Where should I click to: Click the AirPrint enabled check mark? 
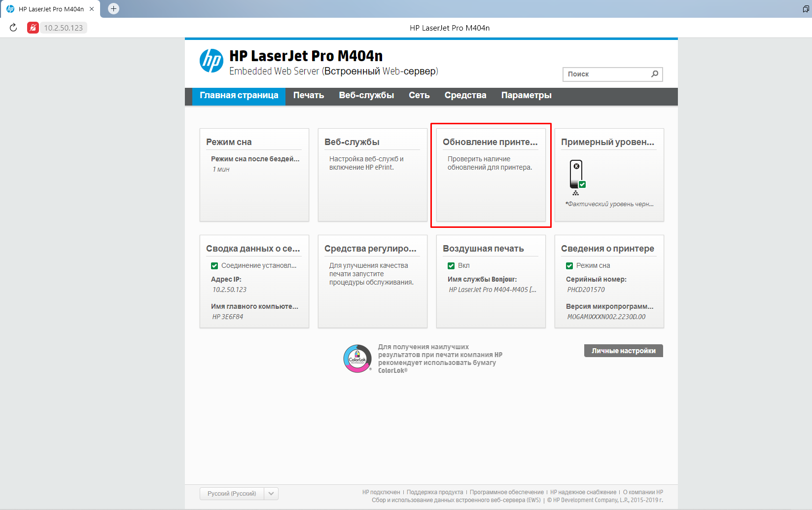pos(451,266)
